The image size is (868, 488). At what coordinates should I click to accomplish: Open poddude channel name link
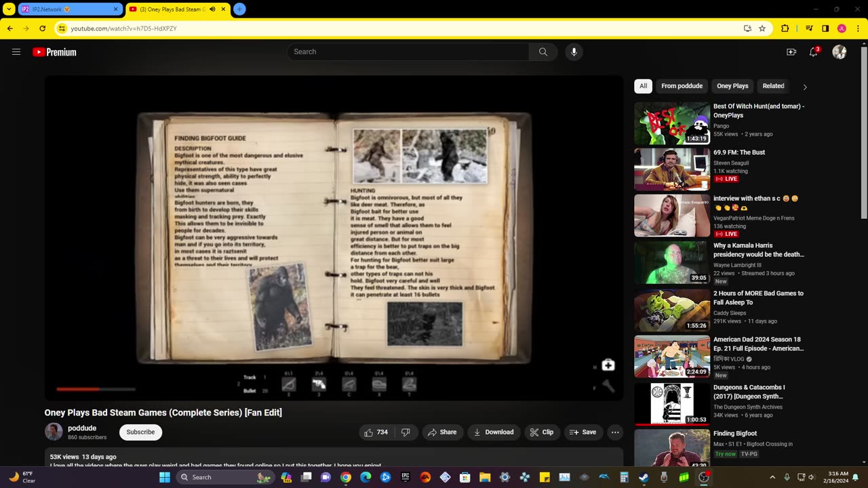click(82, 428)
